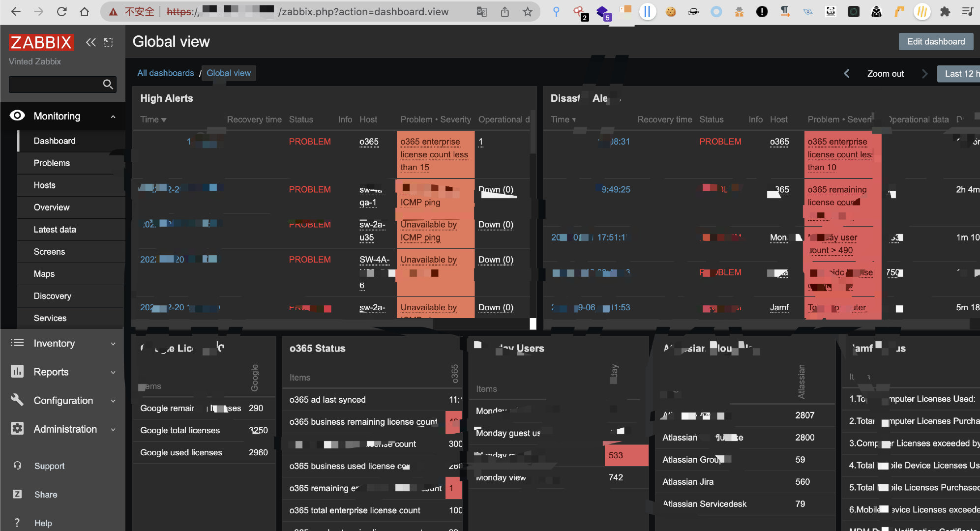980x531 pixels.
Task: Open the Latest data menu item
Action: point(55,230)
